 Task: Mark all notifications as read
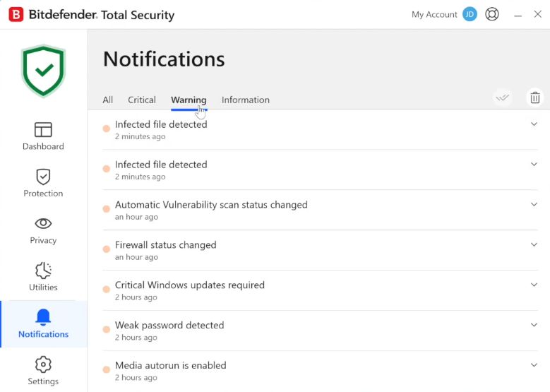(x=503, y=98)
